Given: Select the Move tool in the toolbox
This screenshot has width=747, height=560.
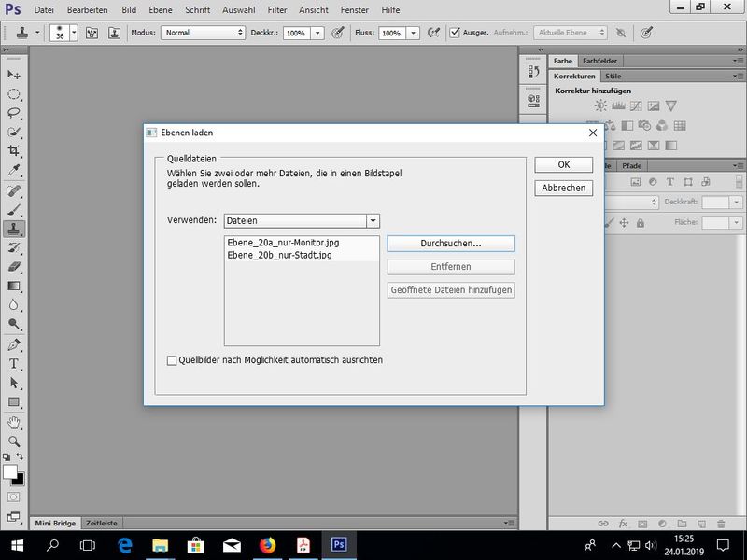Looking at the screenshot, I should (x=14, y=74).
